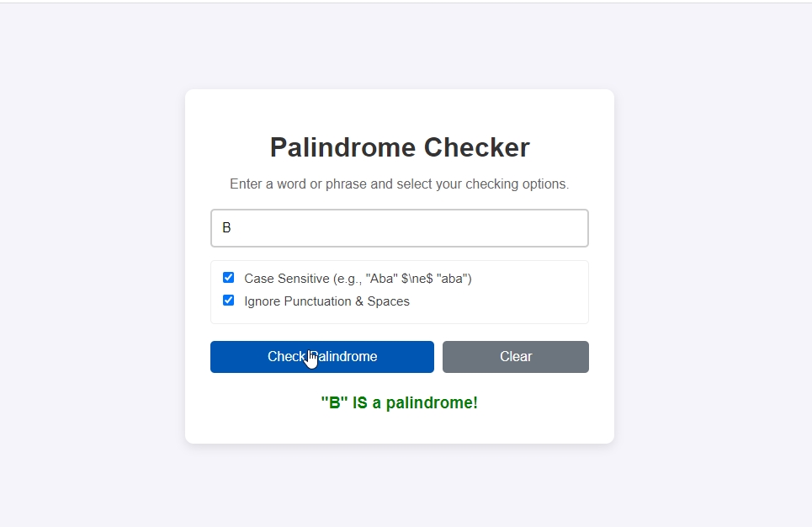Click the word "Checker" in the title
This screenshot has width=812, height=527.
pos(476,147)
